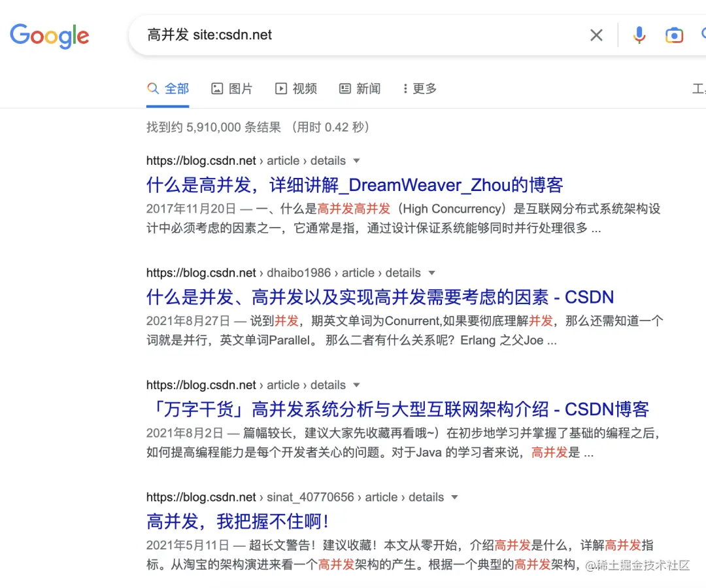
Task: Open the 高并发，我把握不住啊 article
Action: tap(237, 521)
